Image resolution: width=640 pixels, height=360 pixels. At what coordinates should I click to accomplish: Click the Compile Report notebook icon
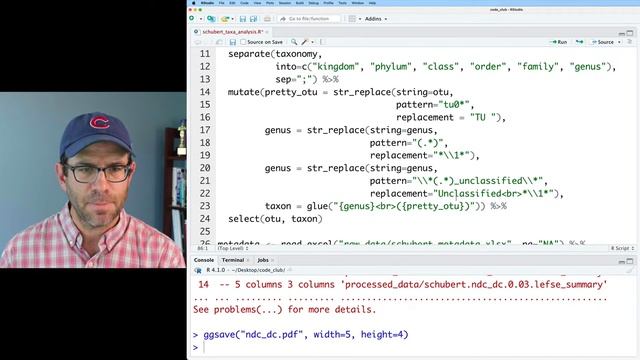322,42
